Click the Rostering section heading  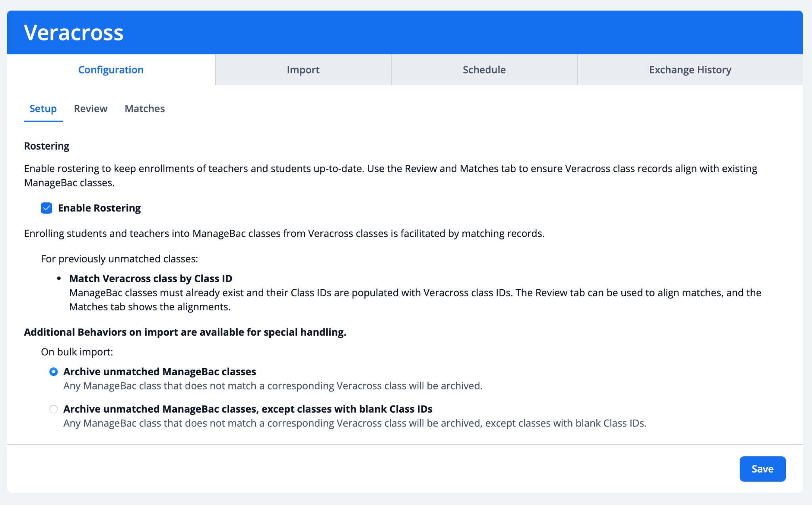47,146
